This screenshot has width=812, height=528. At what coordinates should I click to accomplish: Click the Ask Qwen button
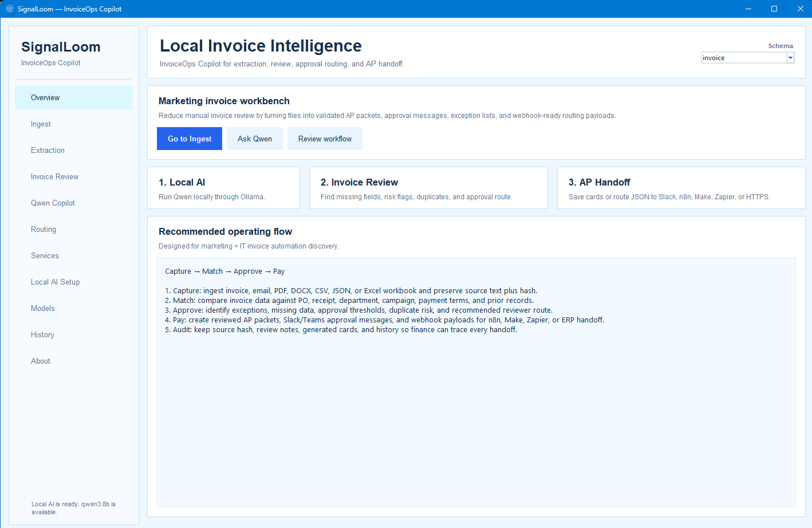click(255, 139)
